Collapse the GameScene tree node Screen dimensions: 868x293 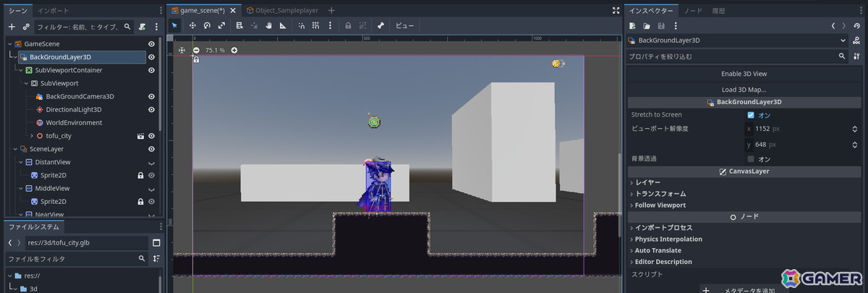(x=10, y=43)
